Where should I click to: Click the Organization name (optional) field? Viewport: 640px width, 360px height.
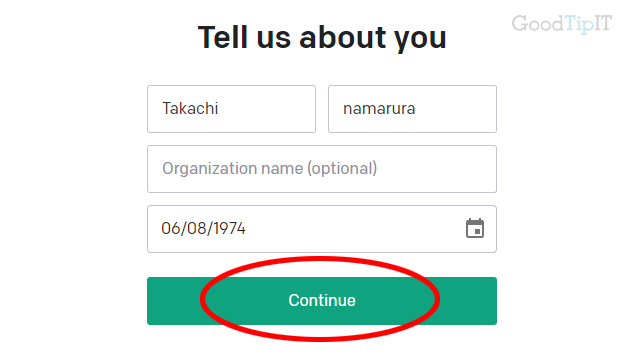[322, 169]
